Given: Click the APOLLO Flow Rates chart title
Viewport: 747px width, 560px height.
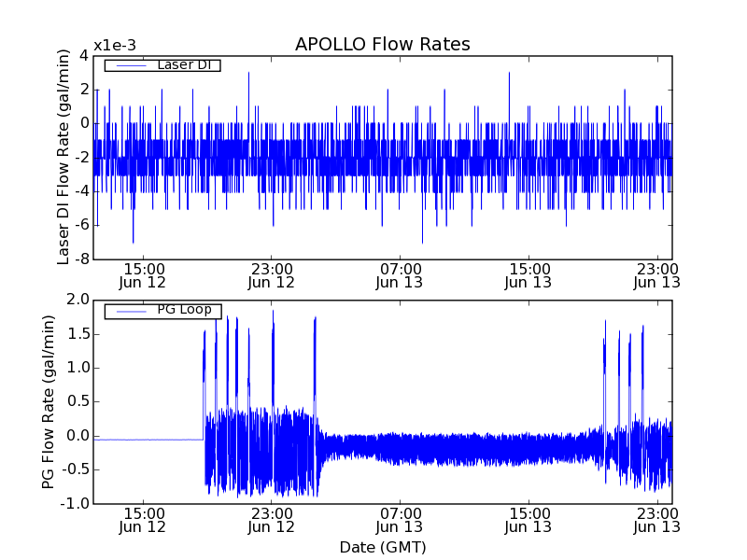Looking at the screenshot, I should pos(382,45).
